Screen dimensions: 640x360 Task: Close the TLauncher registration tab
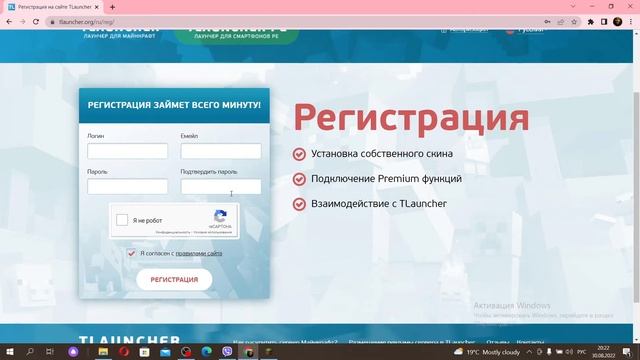pos(97,7)
